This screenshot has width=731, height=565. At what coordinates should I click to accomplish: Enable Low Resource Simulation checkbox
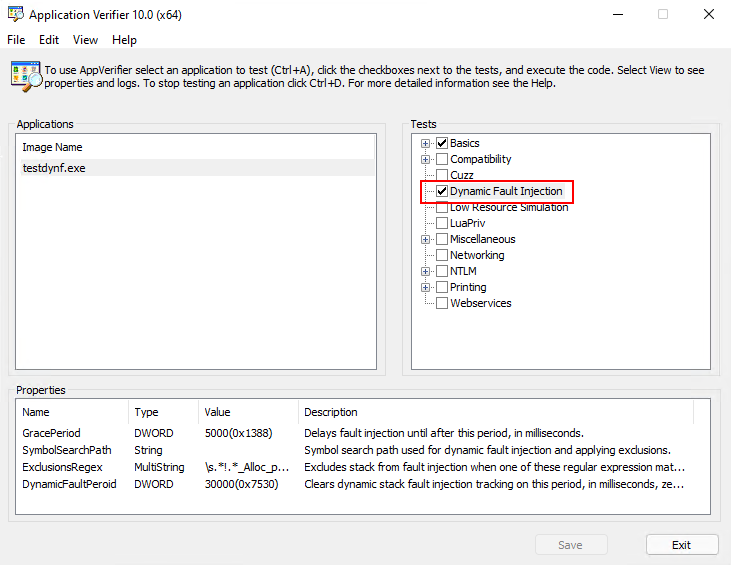442,207
